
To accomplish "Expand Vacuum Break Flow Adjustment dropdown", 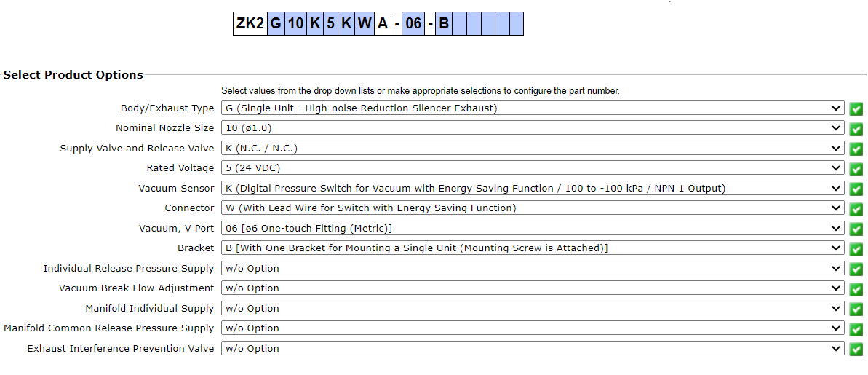I will [x=532, y=288].
